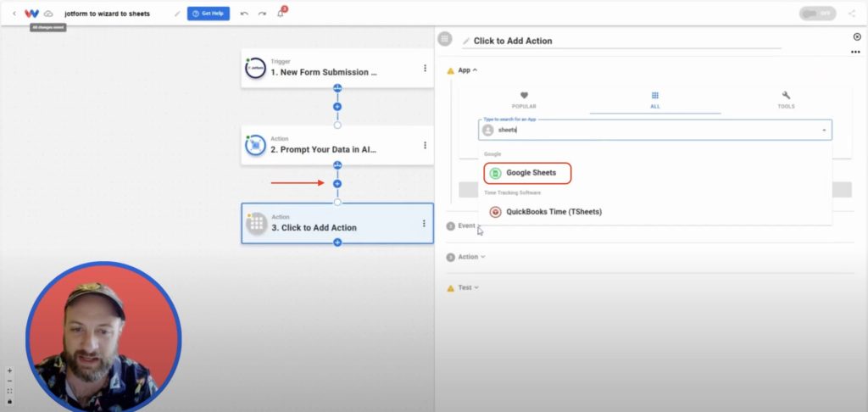Image resolution: width=868 pixels, height=412 pixels.
Task: Select the '1. New Form Submission' trigger card
Action: coord(337,68)
